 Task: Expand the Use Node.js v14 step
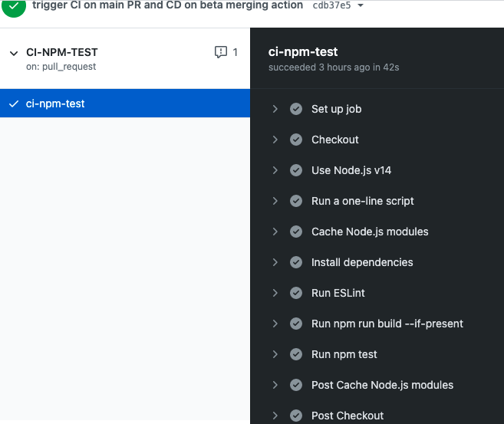point(275,170)
